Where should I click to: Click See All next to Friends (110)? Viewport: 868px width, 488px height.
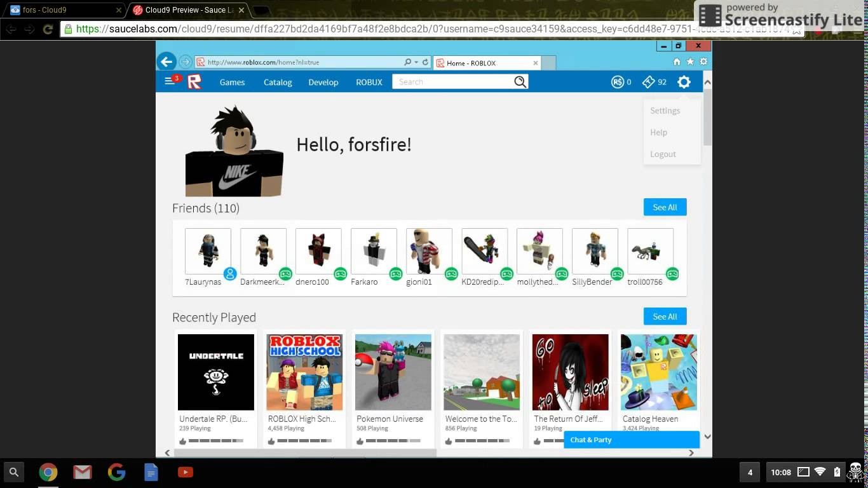click(x=665, y=207)
